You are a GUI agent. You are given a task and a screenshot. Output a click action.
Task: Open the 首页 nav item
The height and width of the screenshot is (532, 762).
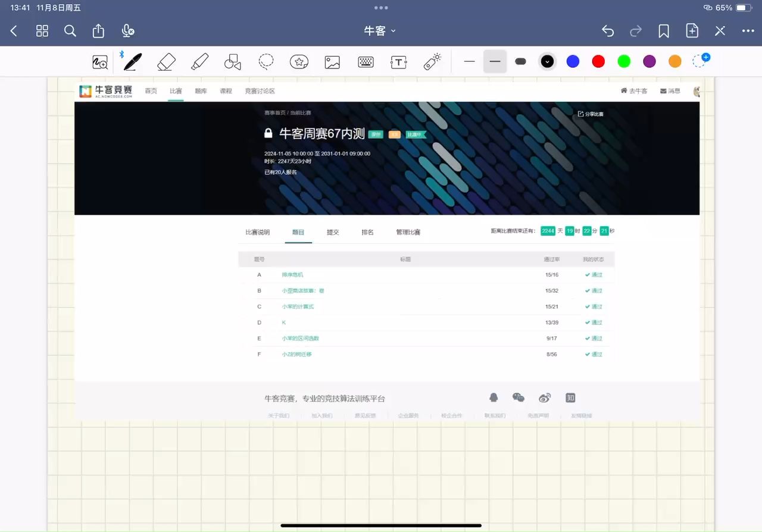click(x=151, y=91)
